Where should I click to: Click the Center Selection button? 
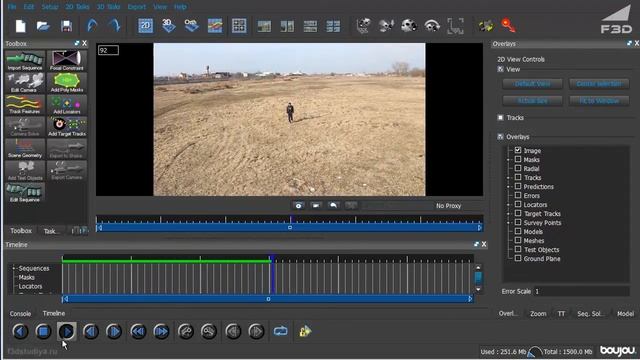[599, 84]
